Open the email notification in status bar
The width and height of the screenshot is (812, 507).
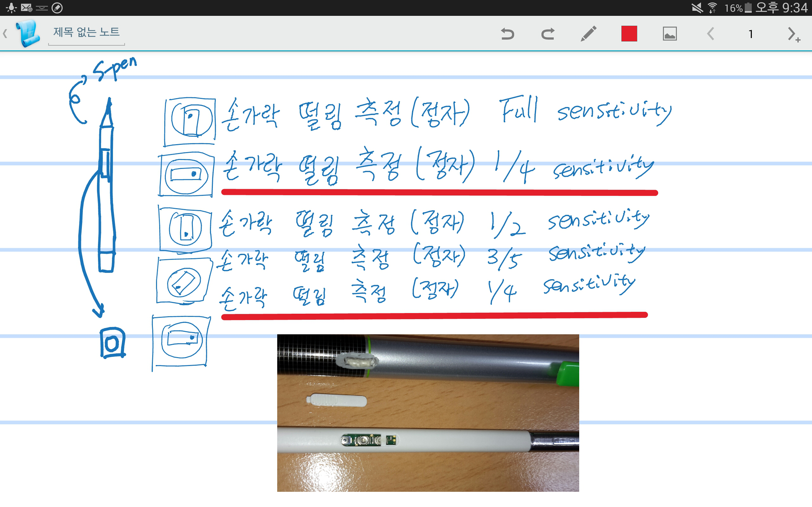26,8
